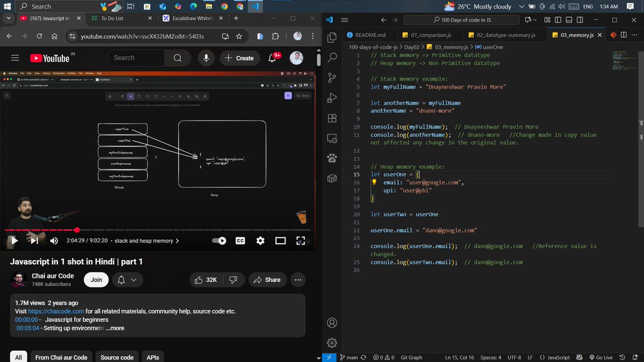Image resolution: width=644 pixels, height=362 pixels.
Task: Switch git branch from main
Action: (x=349, y=357)
